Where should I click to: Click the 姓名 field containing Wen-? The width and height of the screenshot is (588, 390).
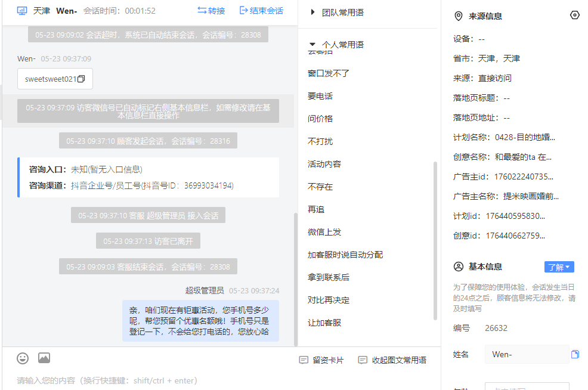point(527,354)
